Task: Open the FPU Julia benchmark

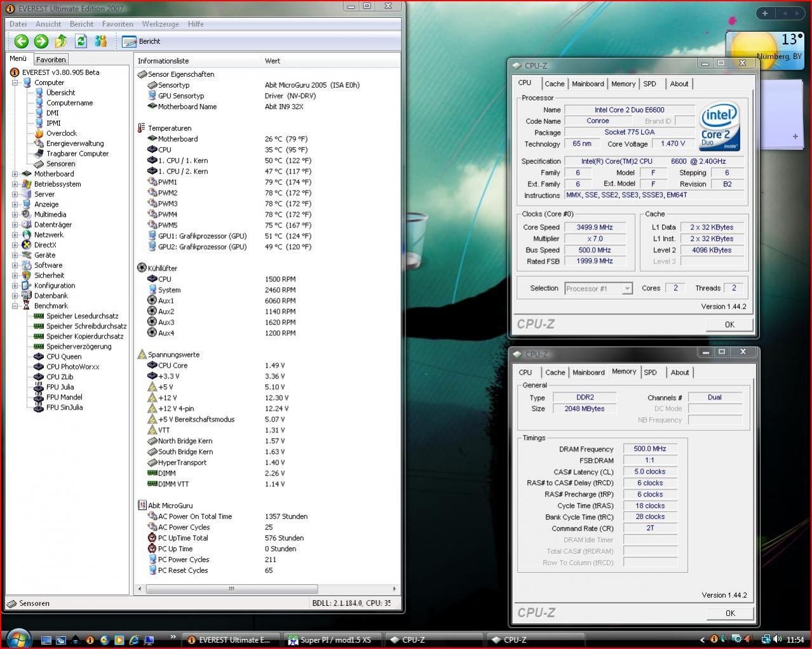Action: coord(60,387)
